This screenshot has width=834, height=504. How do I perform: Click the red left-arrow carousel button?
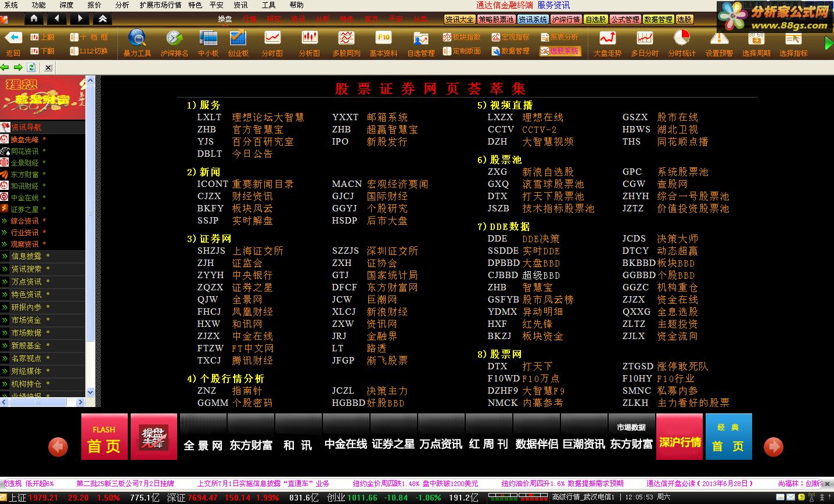(x=59, y=446)
